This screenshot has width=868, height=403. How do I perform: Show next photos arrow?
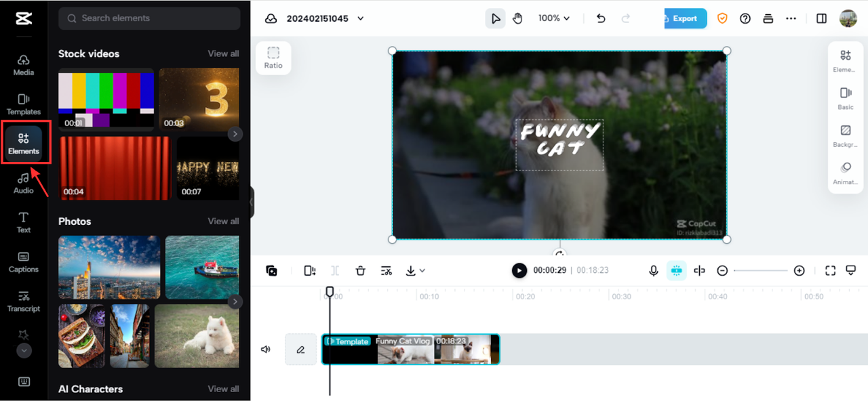tap(235, 301)
